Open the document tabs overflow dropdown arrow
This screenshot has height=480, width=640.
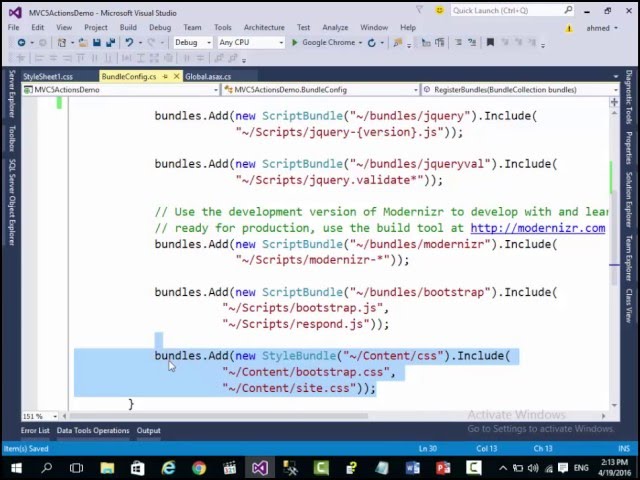pos(616,77)
